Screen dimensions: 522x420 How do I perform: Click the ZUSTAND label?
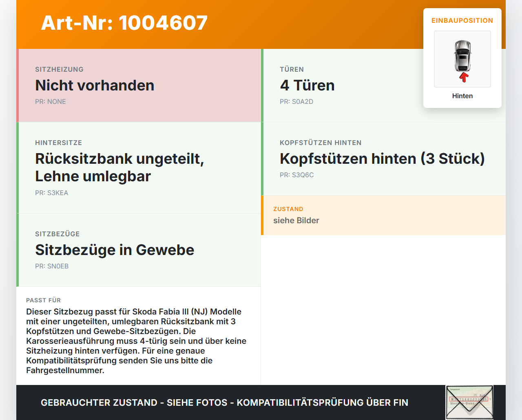coord(288,209)
